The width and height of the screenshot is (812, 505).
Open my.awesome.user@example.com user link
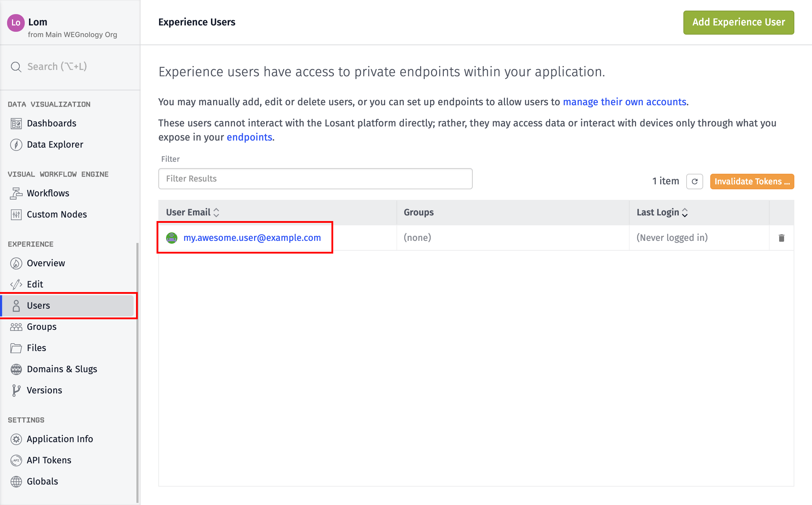[x=252, y=238]
